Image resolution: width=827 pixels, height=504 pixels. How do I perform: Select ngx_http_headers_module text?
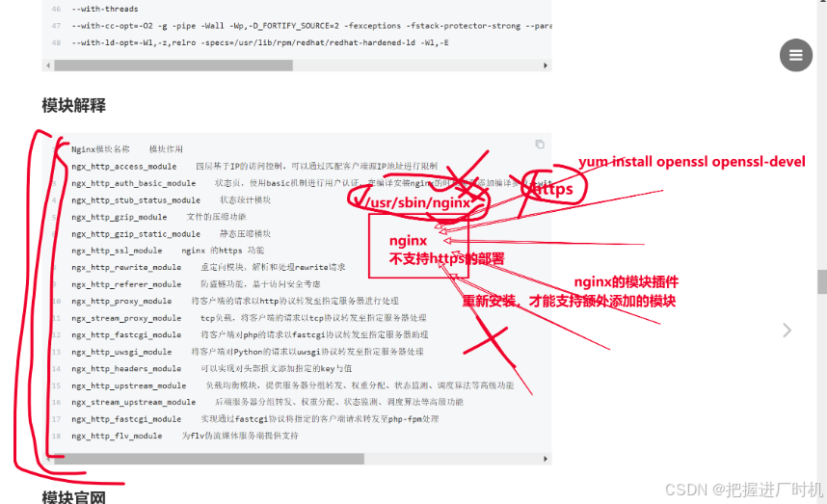126,368
